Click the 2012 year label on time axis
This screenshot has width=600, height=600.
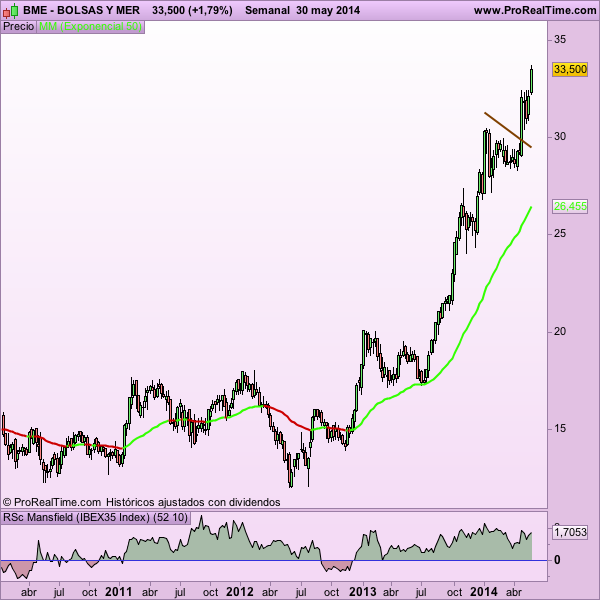(240, 592)
